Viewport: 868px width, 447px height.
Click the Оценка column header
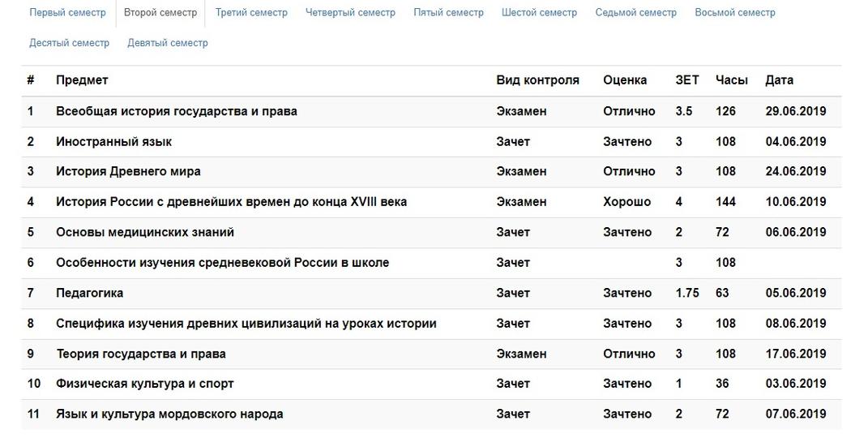click(x=625, y=80)
